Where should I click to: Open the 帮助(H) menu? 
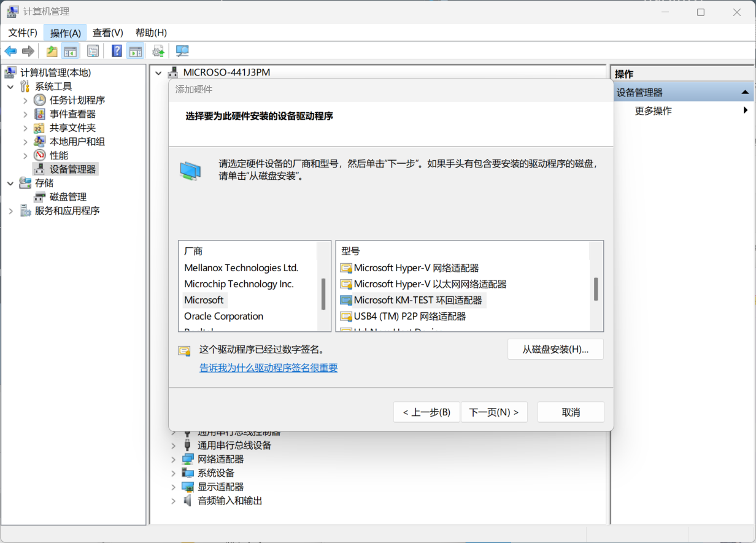pyautogui.click(x=151, y=33)
